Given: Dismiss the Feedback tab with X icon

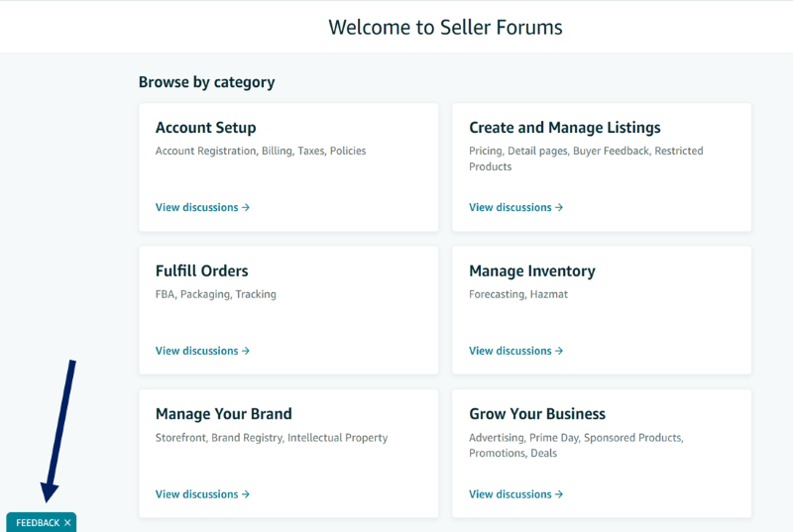Looking at the screenshot, I should point(67,523).
